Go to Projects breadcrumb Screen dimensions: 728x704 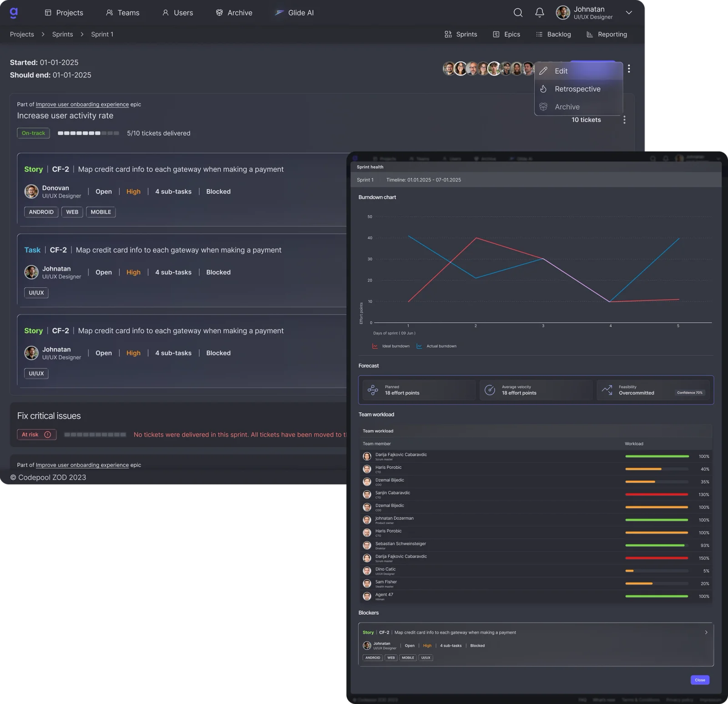(x=22, y=34)
